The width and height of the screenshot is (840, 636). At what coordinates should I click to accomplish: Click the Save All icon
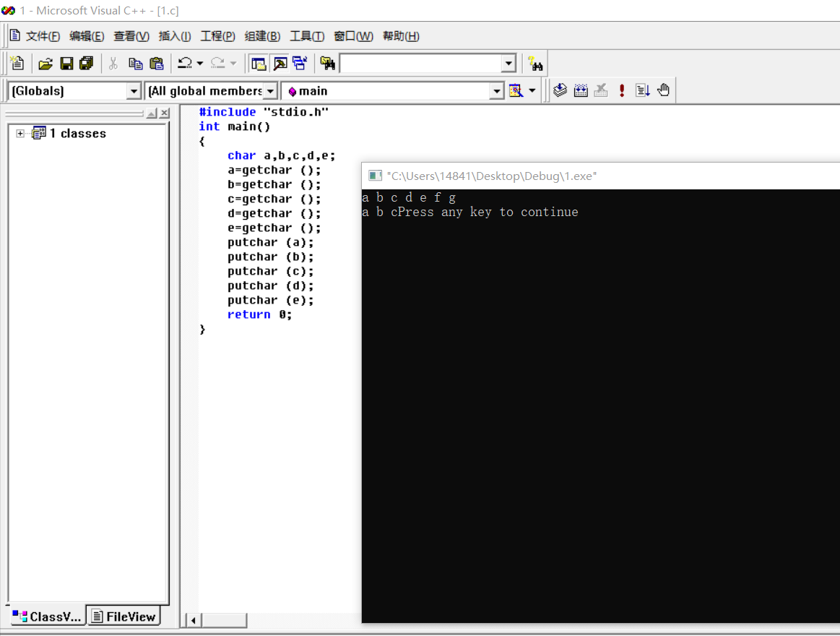click(87, 64)
